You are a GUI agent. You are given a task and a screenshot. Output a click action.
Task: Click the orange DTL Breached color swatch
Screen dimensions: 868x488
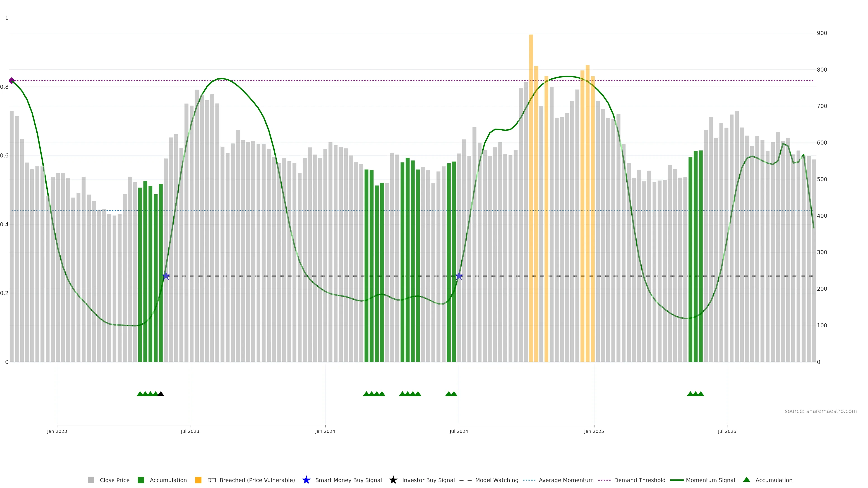tap(198, 480)
